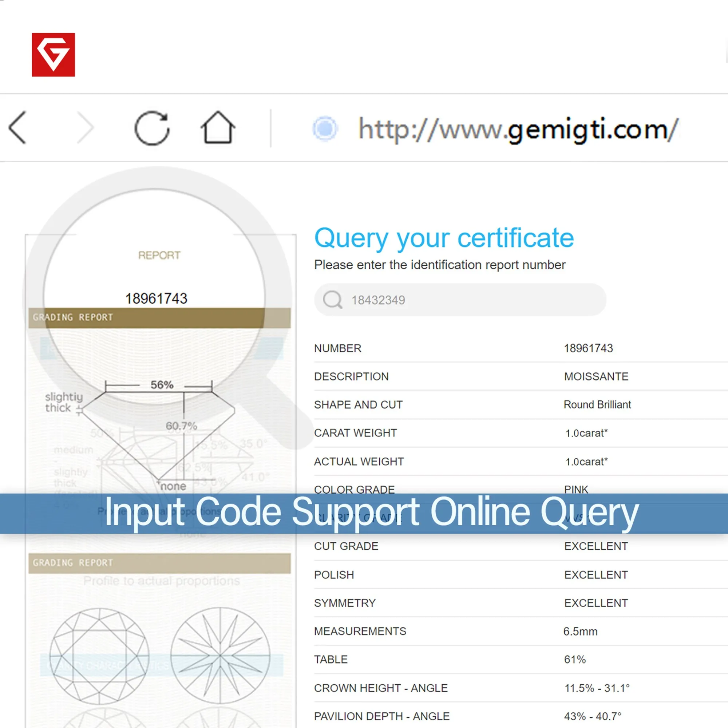
Task: Click the pavilion star facet diagram
Action: pos(221,656)
